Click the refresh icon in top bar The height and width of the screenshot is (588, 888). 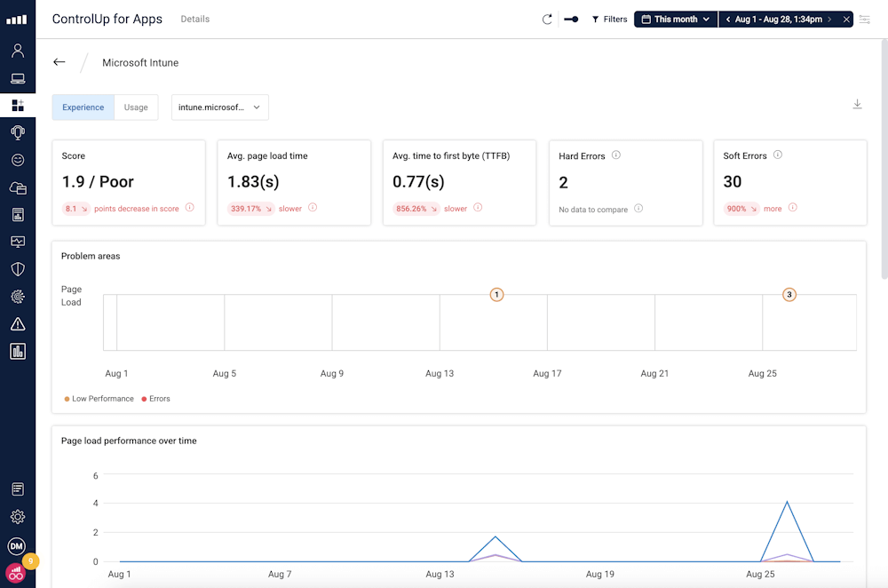(547, 20)
